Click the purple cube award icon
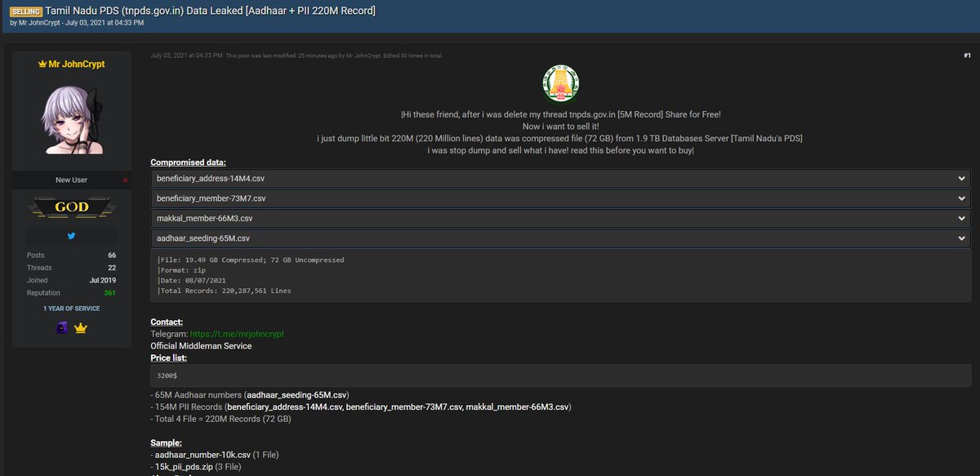 pyautogui.click(x=61, y=328)
